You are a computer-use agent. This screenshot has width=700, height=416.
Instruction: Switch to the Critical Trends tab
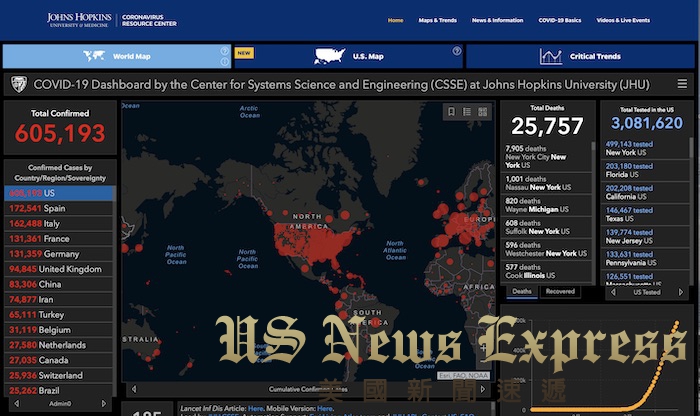pos(580,56)
